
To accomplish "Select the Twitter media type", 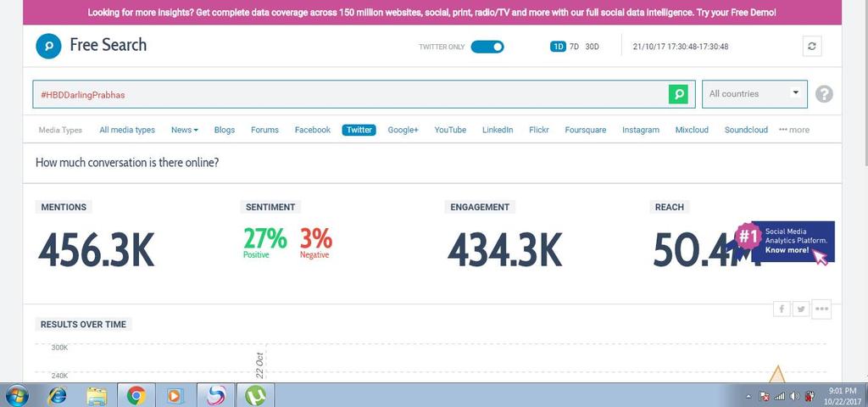I will tap(359, 130).
